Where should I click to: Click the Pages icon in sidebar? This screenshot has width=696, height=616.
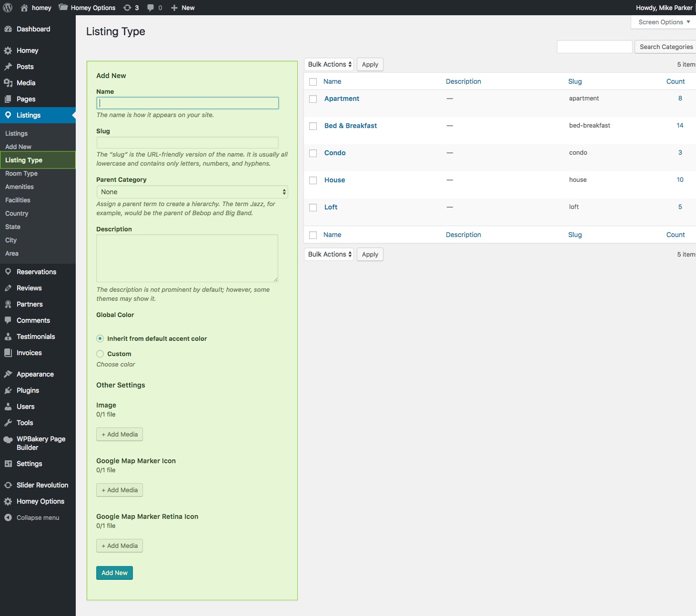coord(8,99)
